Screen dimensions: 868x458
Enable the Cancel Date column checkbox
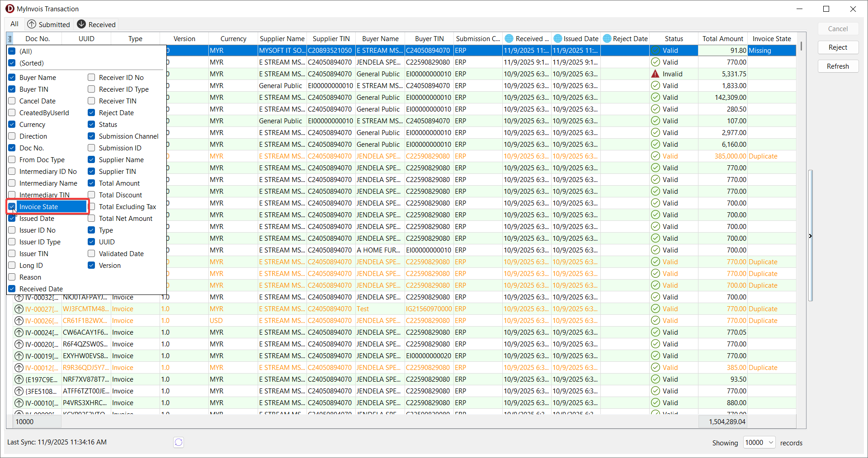point(12,101)
